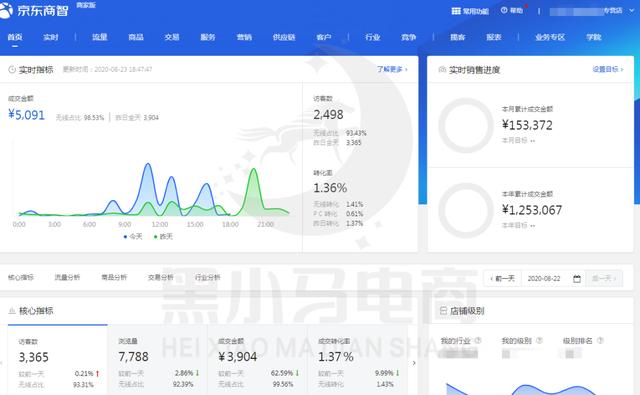The image size is (640, 395).
Task: Select the 访客数 3,365 metric card
Action: tap(58, 360)
